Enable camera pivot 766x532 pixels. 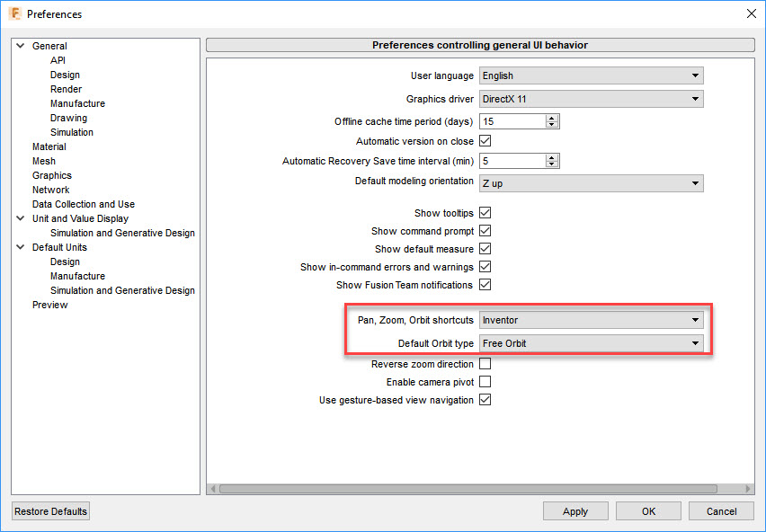(x=484, y=382)
